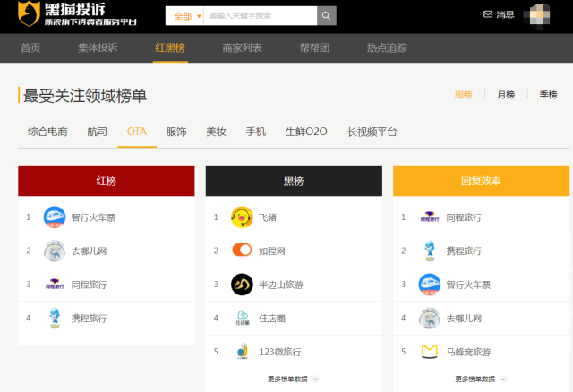Open the 热点追踪 nav item
The height and width of the screenshot is (392, 573).
tap(387, 47)
